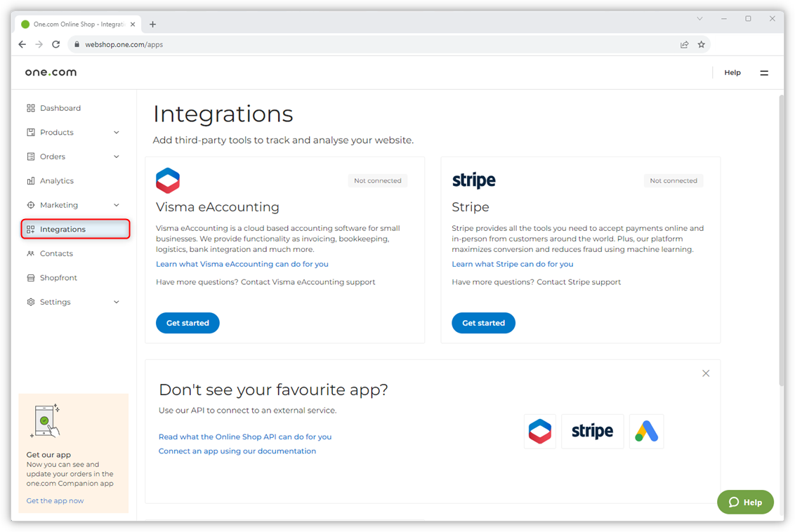
Task: Click the one.com logo
Action: click(51, 72)
